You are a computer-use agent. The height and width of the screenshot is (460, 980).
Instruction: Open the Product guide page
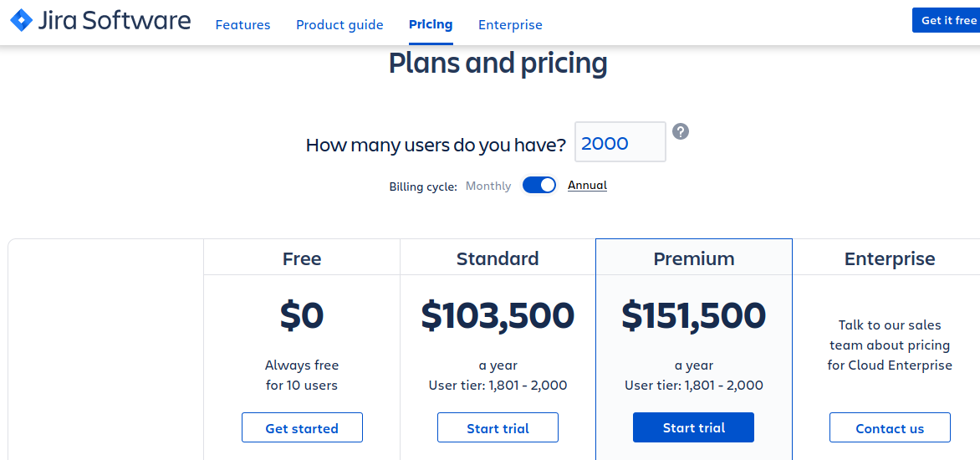coord(339,25)
